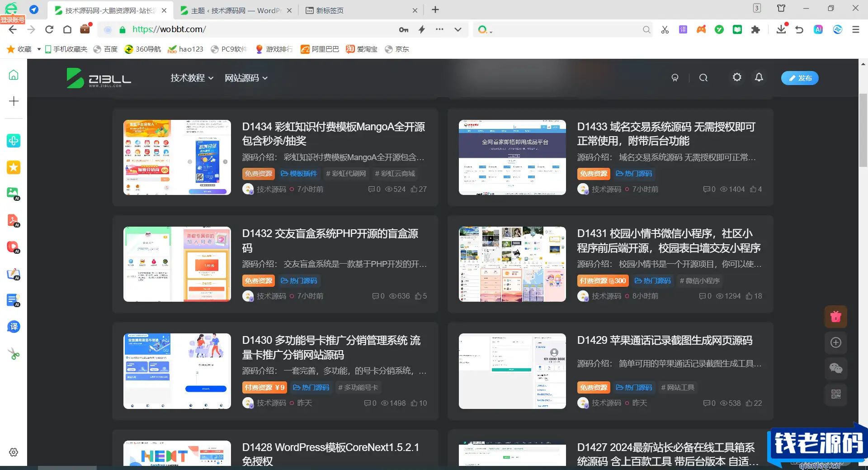Click the # 彩虹云商城 tag
The height and width of the screenshot is (470, 868).
pyautogui.click(x=395, y=174)
